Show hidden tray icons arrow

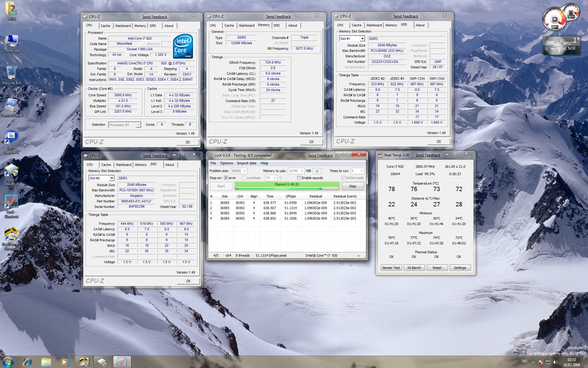click(x=533, y=362)
